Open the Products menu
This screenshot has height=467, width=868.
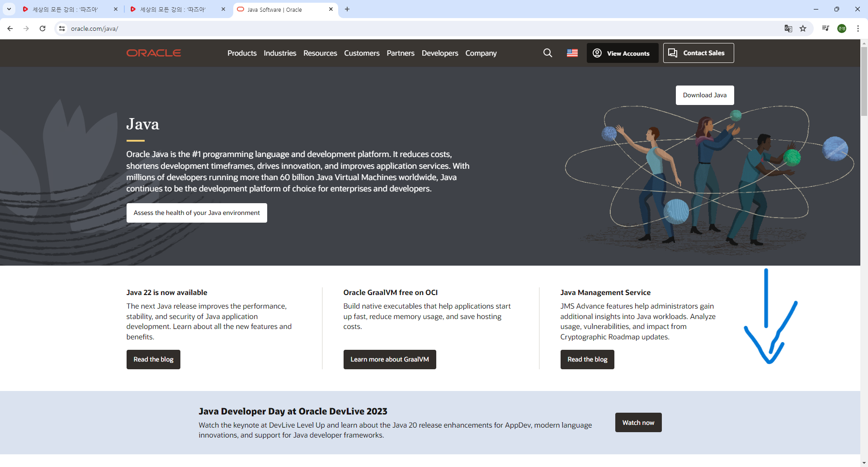tap(242, 53)
